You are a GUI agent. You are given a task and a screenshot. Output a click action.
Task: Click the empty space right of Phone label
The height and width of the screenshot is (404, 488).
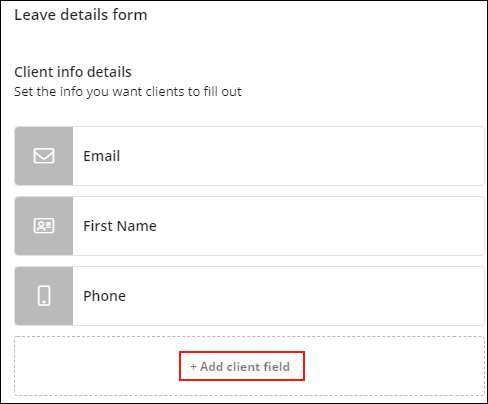(x=305, y=296)
